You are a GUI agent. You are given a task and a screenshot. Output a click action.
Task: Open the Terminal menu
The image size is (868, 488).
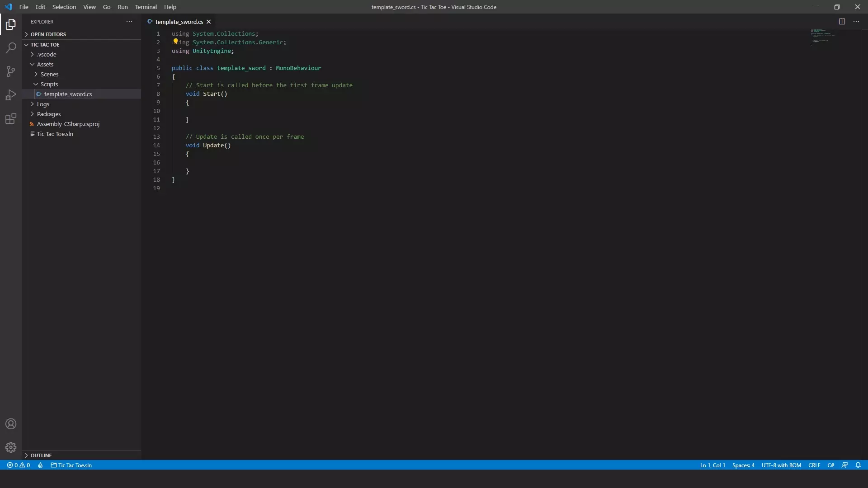pos(146,7)
